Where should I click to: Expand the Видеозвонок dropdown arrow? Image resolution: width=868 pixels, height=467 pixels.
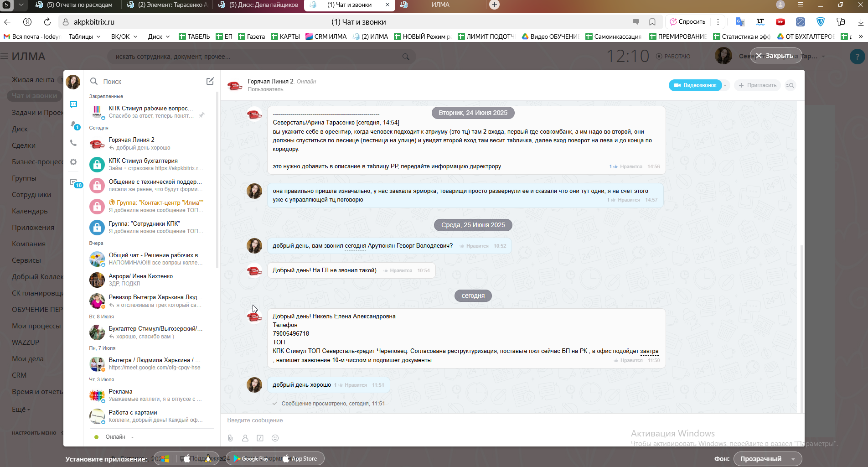pos(725,85)
